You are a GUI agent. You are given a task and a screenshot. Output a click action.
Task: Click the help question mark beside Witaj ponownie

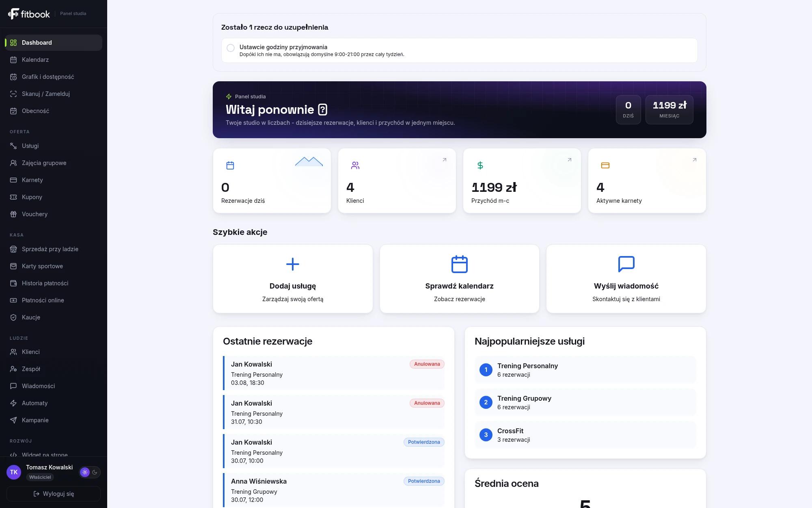click(323, 110)
